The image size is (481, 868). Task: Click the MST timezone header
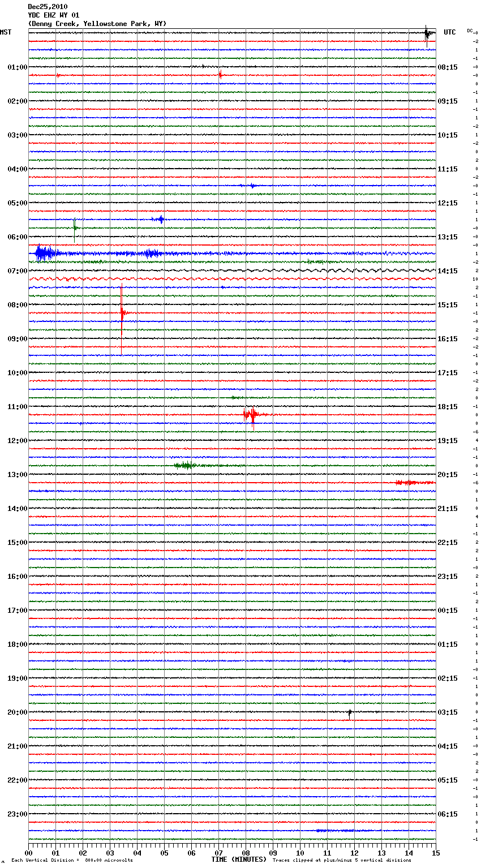tap(6, 32)
